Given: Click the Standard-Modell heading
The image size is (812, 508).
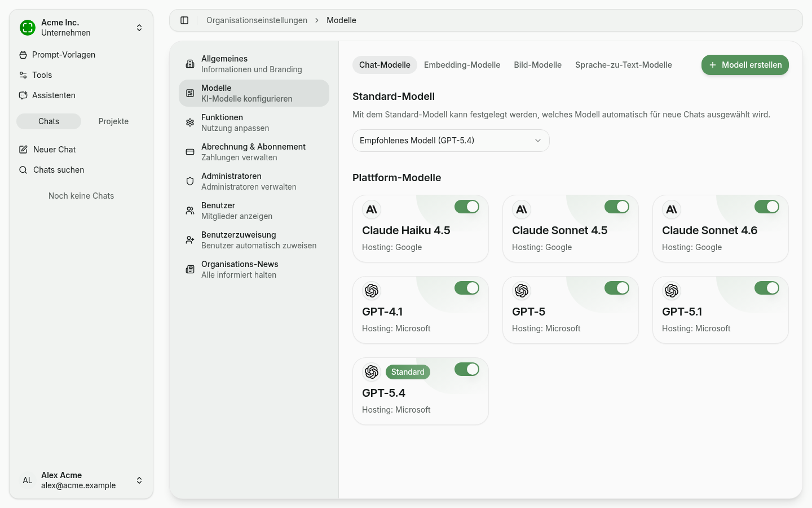Looking at the screenshot, I should (x=394, y=97).
